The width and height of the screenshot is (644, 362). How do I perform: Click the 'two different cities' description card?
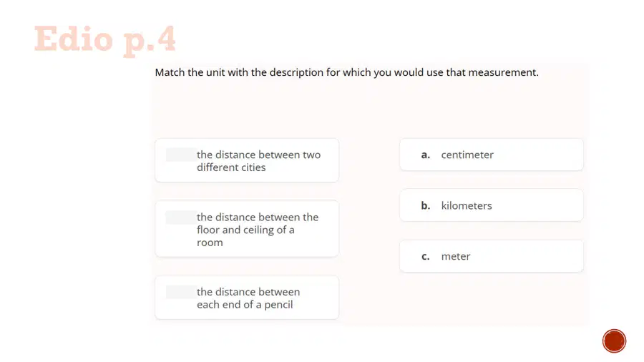click(247, 160)
